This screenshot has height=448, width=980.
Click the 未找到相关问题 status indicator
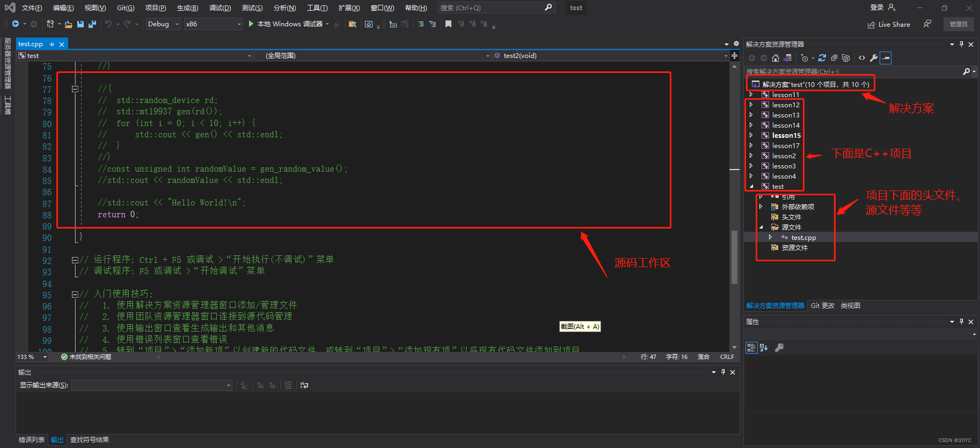tap(86, 357)
